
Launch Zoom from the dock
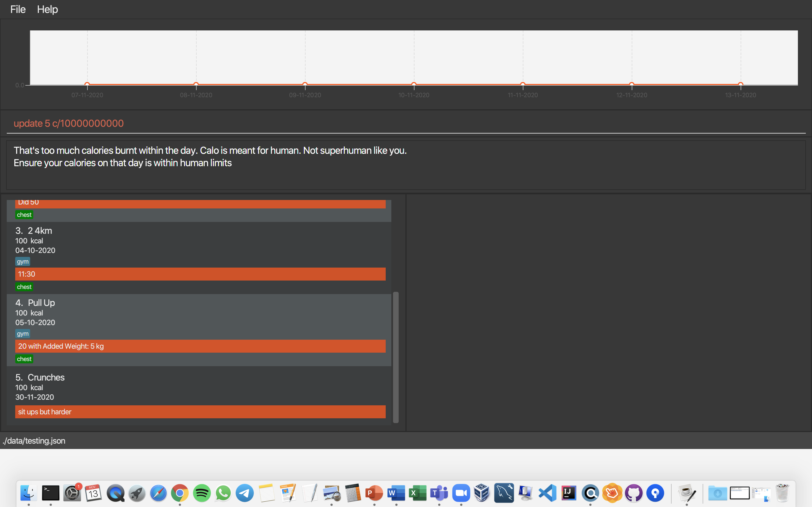point(461,493)
